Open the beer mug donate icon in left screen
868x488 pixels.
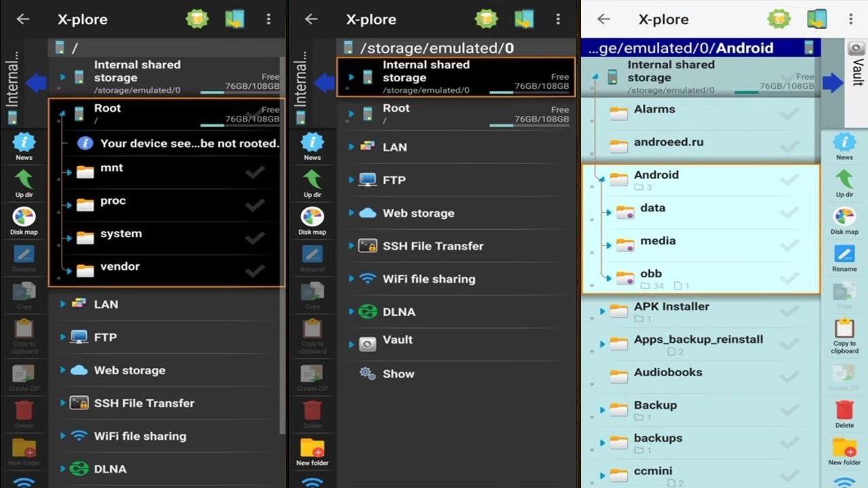(197, 19)
